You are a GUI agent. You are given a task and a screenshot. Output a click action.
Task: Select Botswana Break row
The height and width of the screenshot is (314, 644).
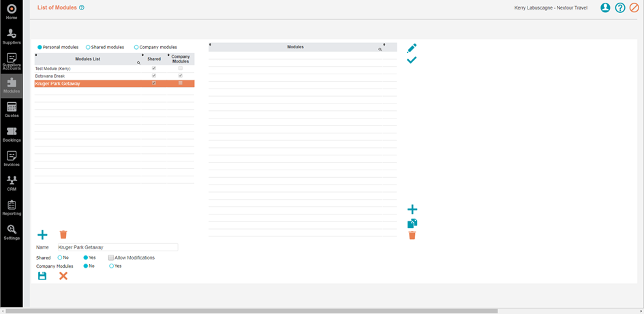tap(114, 76)
